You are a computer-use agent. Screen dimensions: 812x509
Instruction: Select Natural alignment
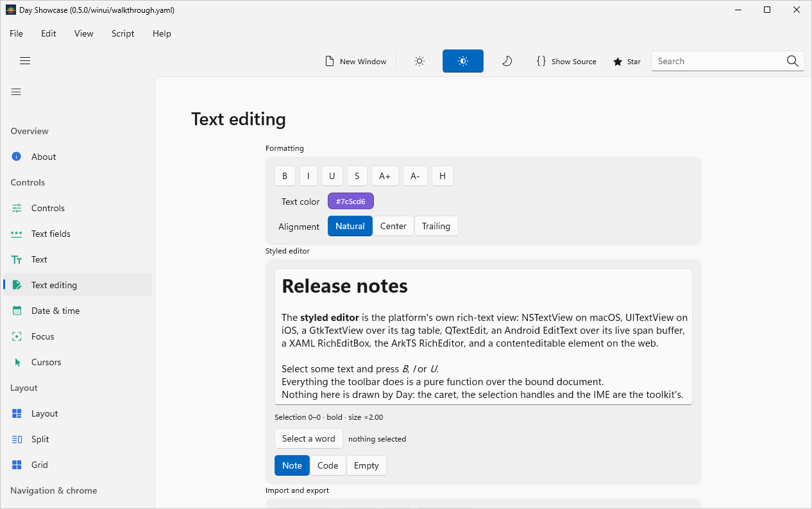tap(350, 226)
